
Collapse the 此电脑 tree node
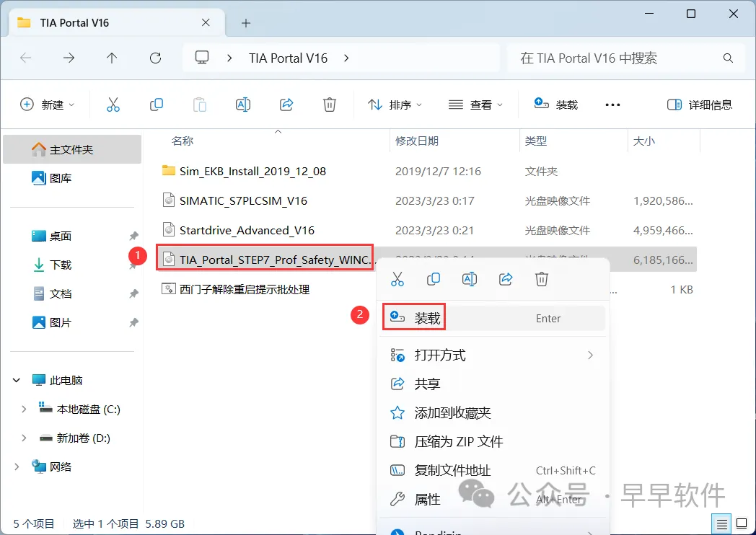17,380
